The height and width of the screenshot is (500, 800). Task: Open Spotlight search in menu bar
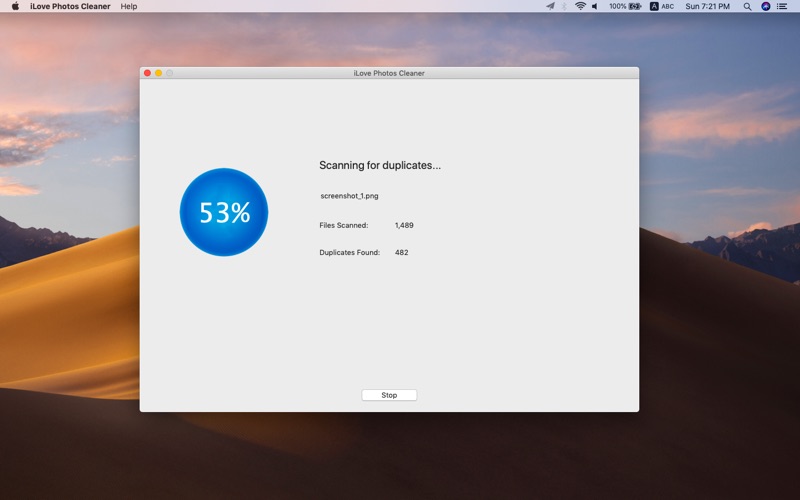click(747, 6)
